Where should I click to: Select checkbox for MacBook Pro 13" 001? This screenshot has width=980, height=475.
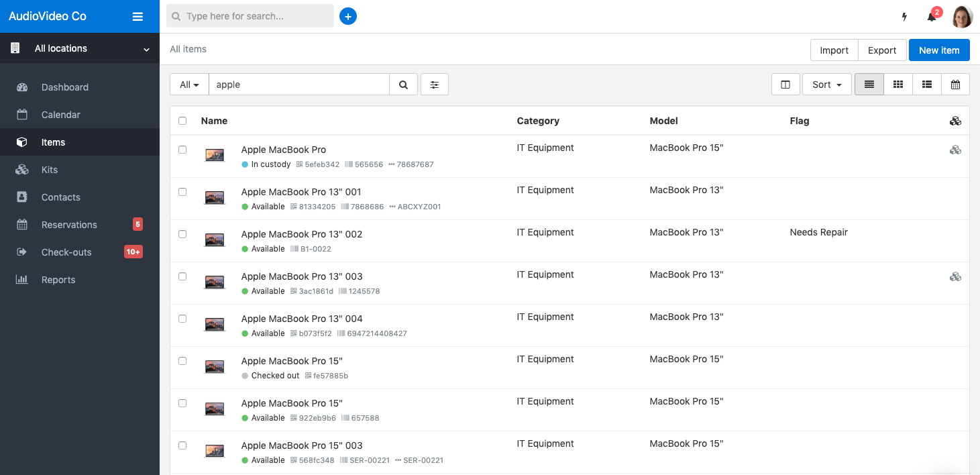pos(182,192)
